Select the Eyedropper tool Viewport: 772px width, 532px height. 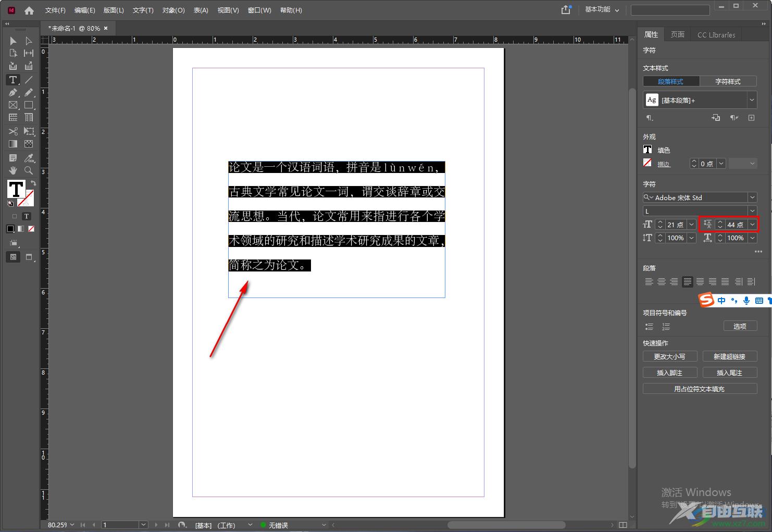[x=29, y=158]
